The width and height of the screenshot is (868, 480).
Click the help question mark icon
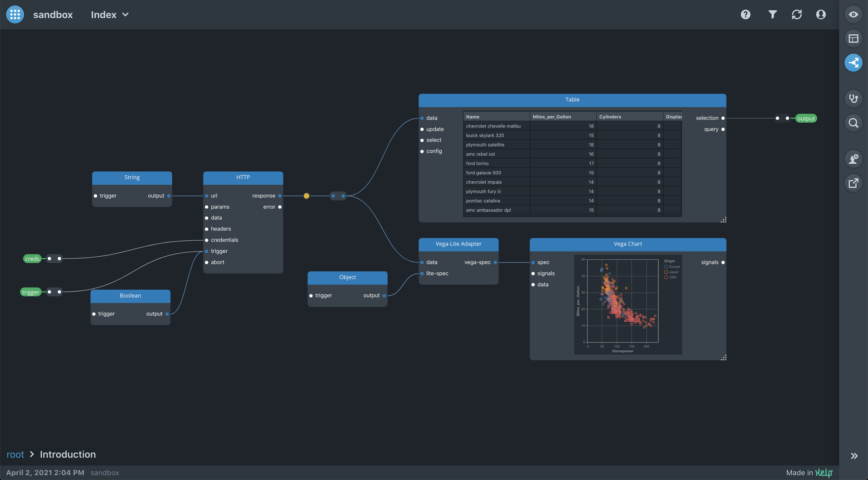pyautogui.click(x=746, y=15)
